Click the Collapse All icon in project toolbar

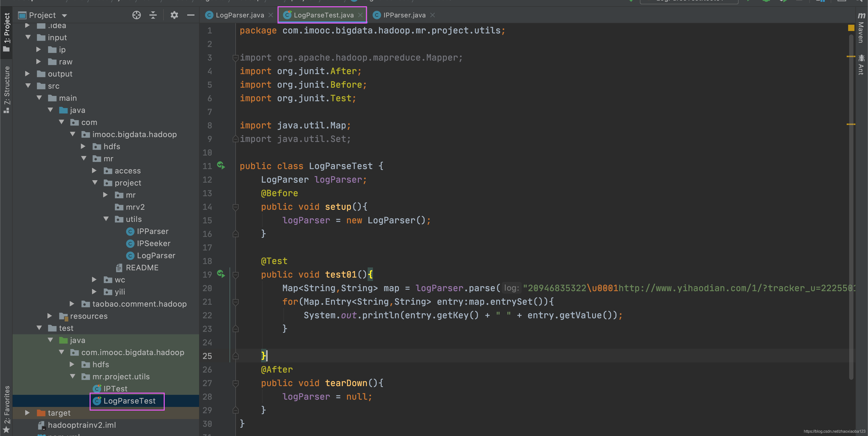tap(155, 15)
